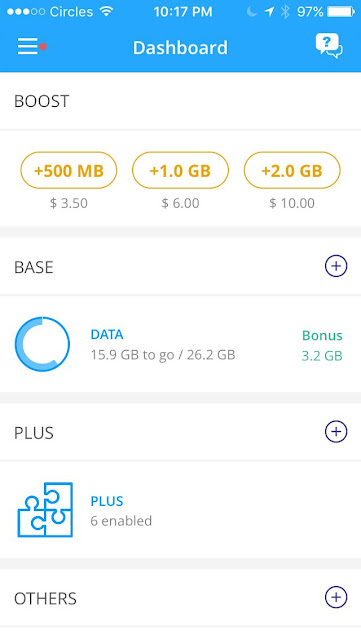Click the battery icon in status bar
361x640 pixels.
[x=341, y=11]
